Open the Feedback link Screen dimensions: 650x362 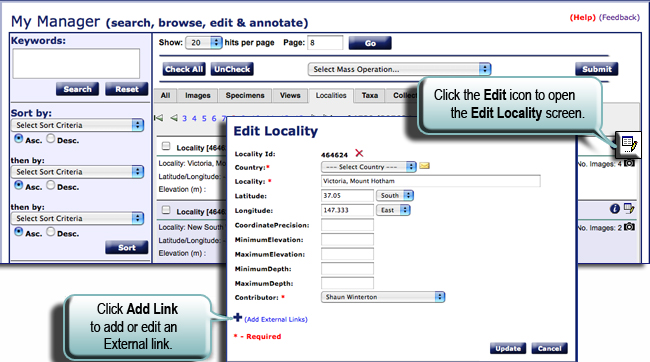(x=619, y=17)
